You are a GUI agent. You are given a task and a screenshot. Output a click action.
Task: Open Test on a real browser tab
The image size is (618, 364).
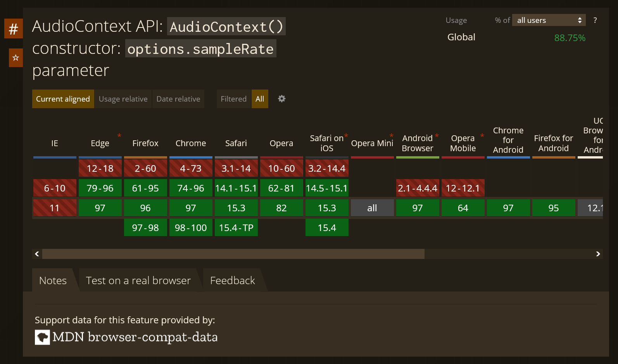pos(138,280)
